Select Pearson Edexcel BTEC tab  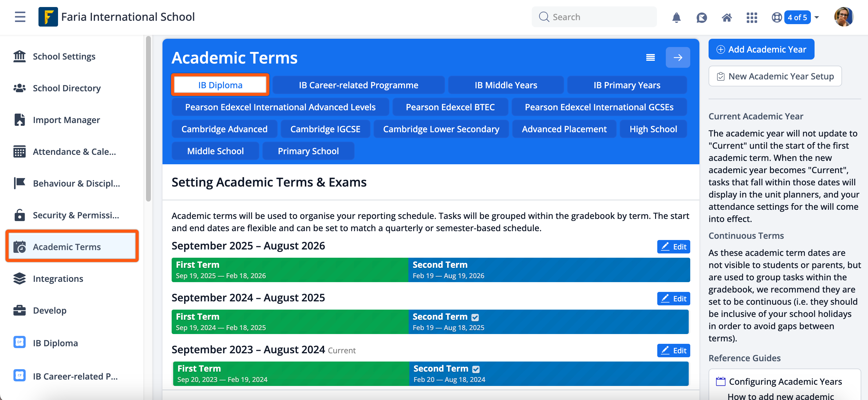click(450, 107)
